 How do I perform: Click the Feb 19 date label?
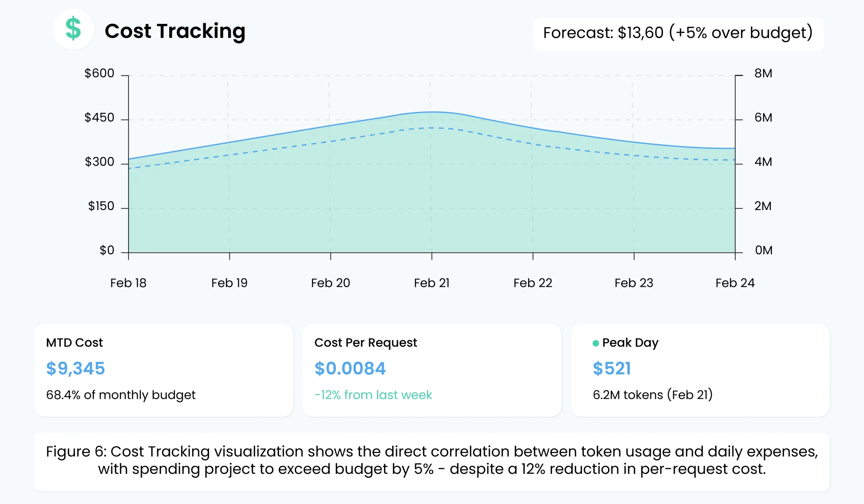(x=230, y=283)
